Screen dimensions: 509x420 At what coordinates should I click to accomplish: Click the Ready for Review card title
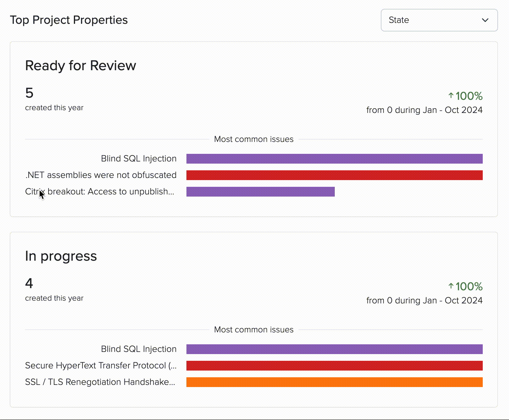[81, 65]
